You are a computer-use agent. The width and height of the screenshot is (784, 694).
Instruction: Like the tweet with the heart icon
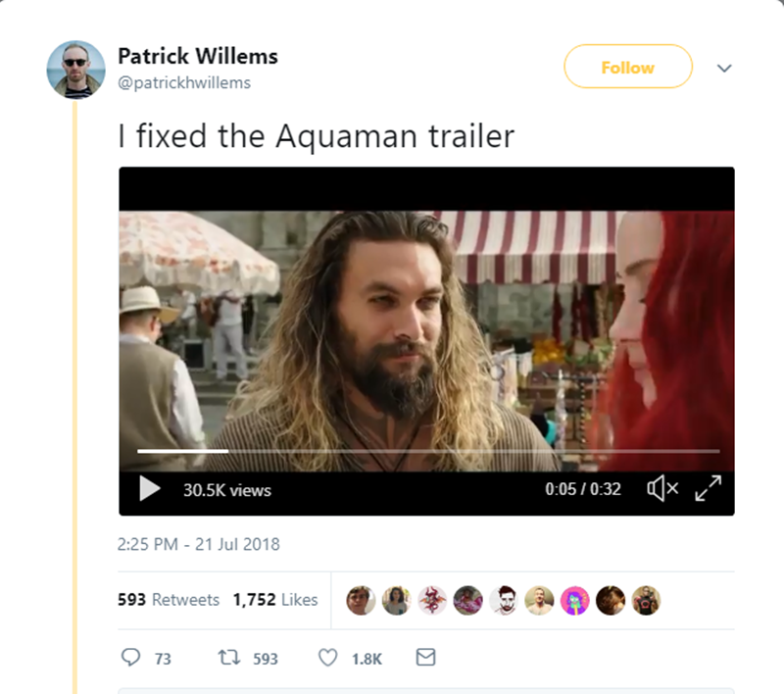tap(328, 658)
